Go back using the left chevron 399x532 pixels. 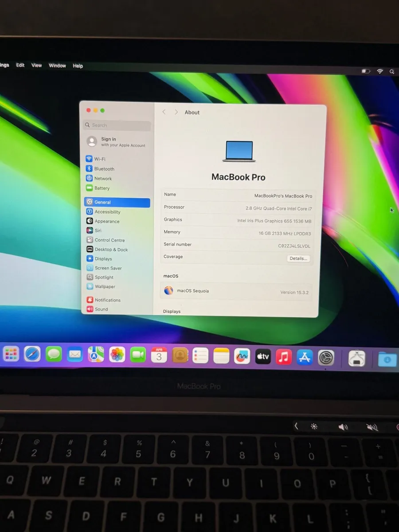[164, 112]
